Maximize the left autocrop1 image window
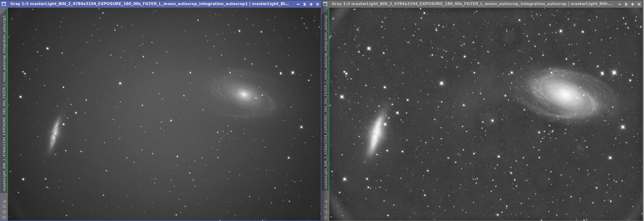Viewport: 644px width, 221px height. pyautogui.click(x=311, y=4)
